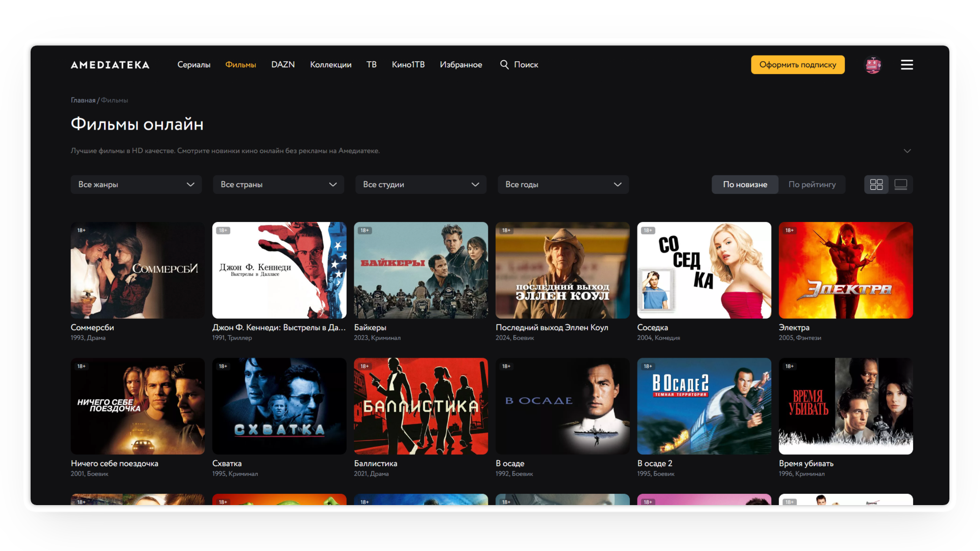This screenshot has width=980, height=551.
Task: Open the Джон Ф. Кеннеди poster
Action: coord(279,270)
